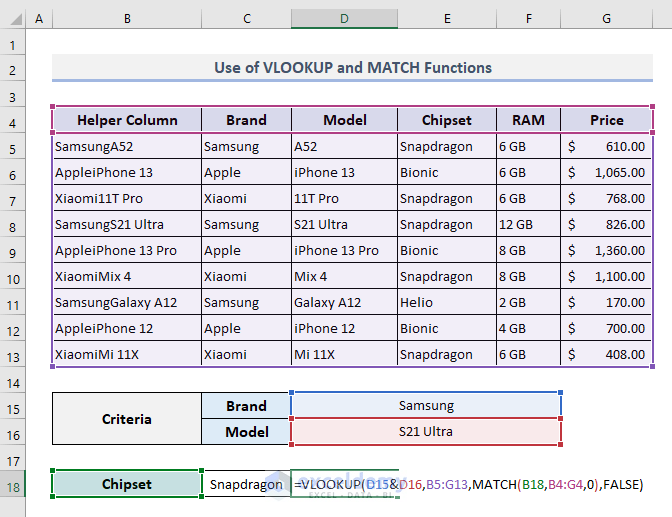The image size is (672, 517).
Task: Click the criteria 'Brand' label in row 15
Action: (x=246, y=406)
